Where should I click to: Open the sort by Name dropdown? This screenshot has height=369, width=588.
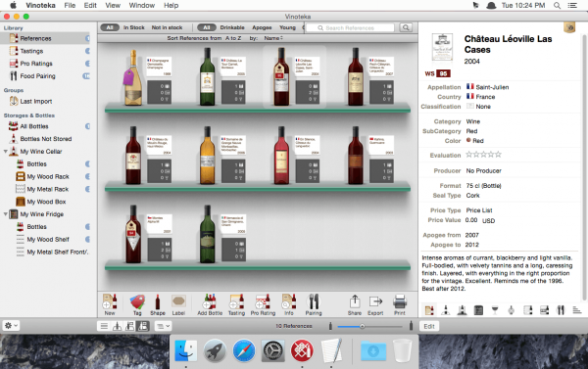pos(273,38)
